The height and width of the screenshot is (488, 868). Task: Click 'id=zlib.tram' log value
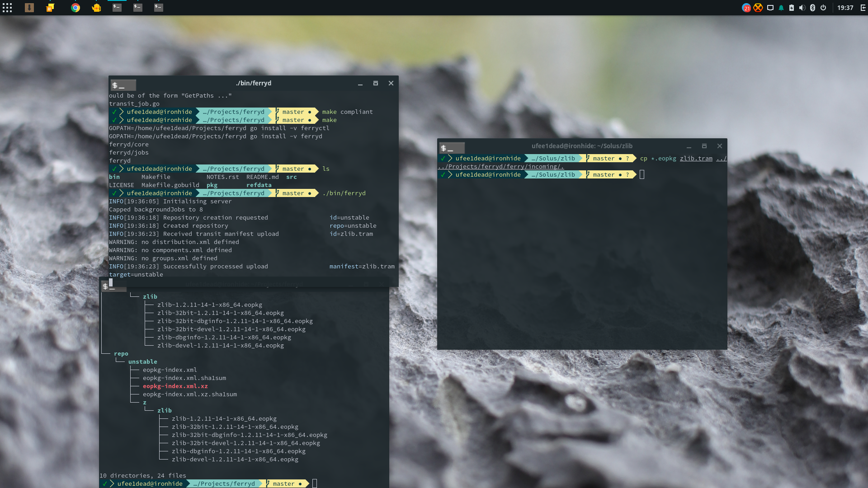point(351,234)
